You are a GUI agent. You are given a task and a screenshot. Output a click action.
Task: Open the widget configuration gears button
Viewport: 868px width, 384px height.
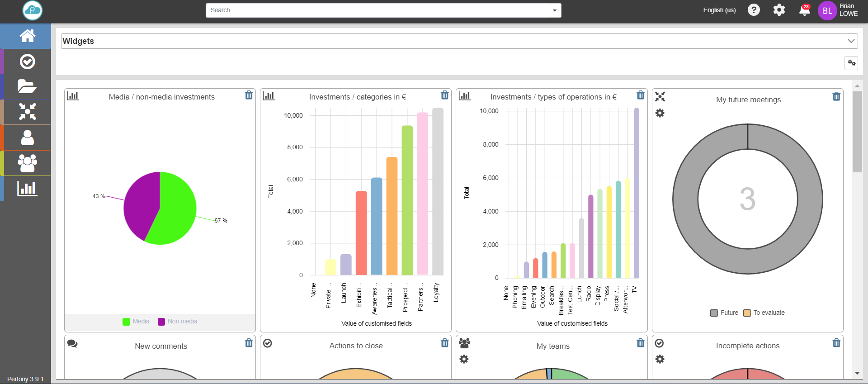[851, 63]
